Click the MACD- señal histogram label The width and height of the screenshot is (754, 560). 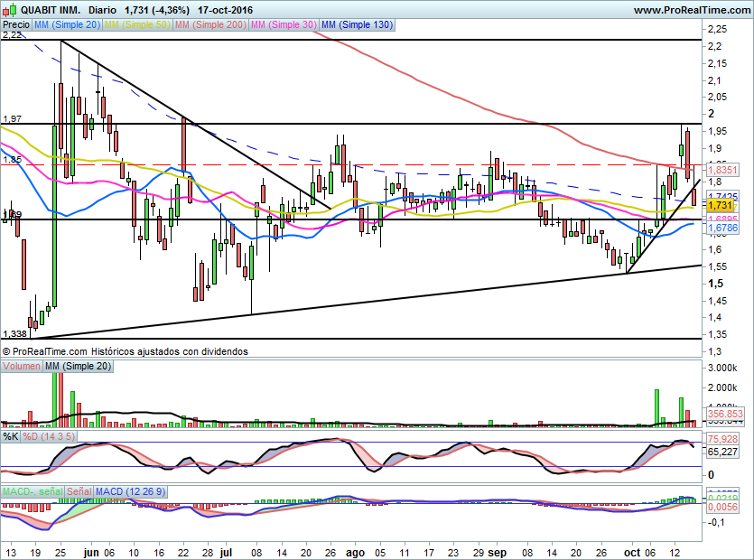click(32, 490)
